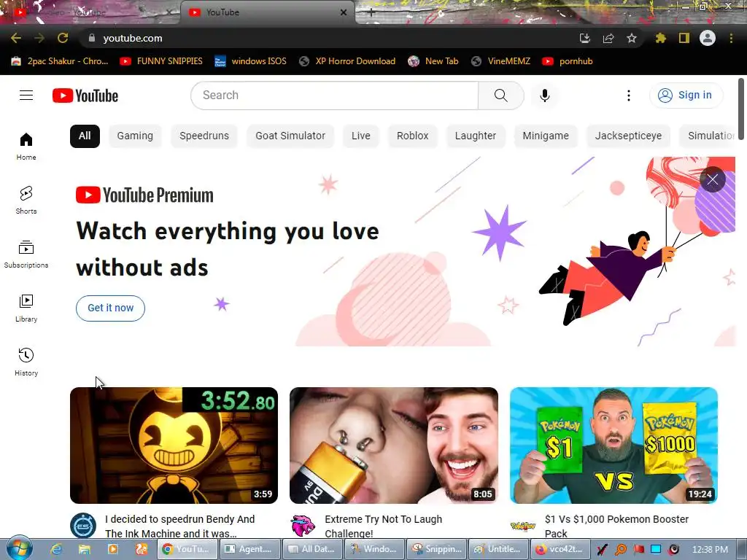Open 'I decided to speedrun Bendy' title

[x=180, y=526]
